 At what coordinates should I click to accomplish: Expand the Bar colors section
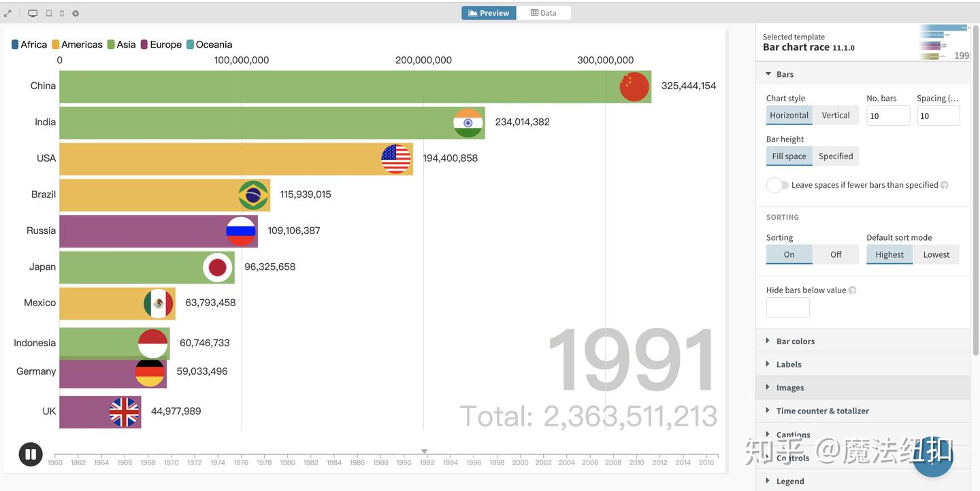[x=795, y=341]
